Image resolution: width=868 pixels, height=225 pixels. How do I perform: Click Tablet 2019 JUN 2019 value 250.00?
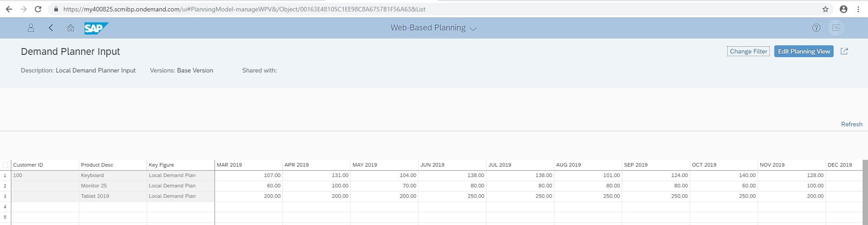452,196
